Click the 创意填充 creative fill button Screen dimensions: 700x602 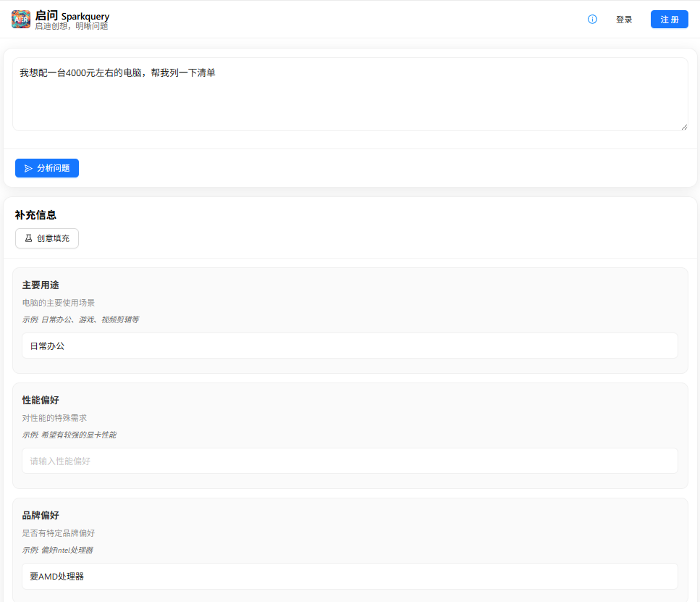tap(47, 238)
